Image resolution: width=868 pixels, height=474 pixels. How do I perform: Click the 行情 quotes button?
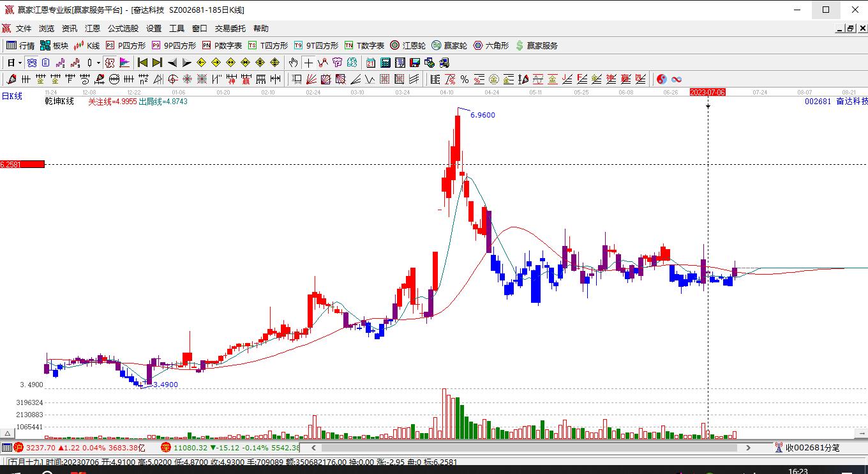point(20,45)
